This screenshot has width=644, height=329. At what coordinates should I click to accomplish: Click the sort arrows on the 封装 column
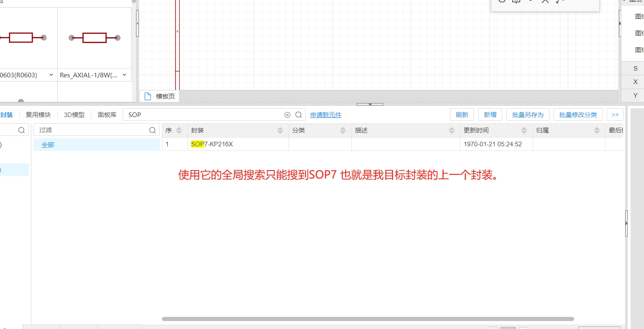[280, 130]
